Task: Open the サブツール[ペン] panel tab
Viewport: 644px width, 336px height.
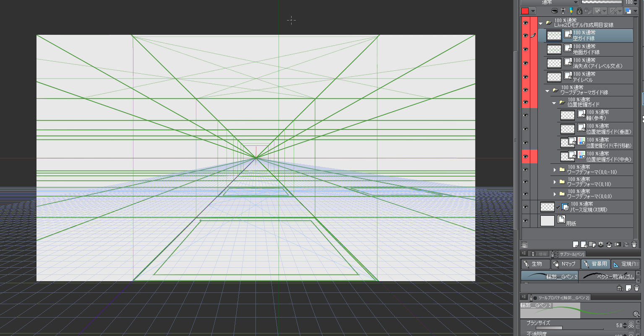Action: (568, 254)
